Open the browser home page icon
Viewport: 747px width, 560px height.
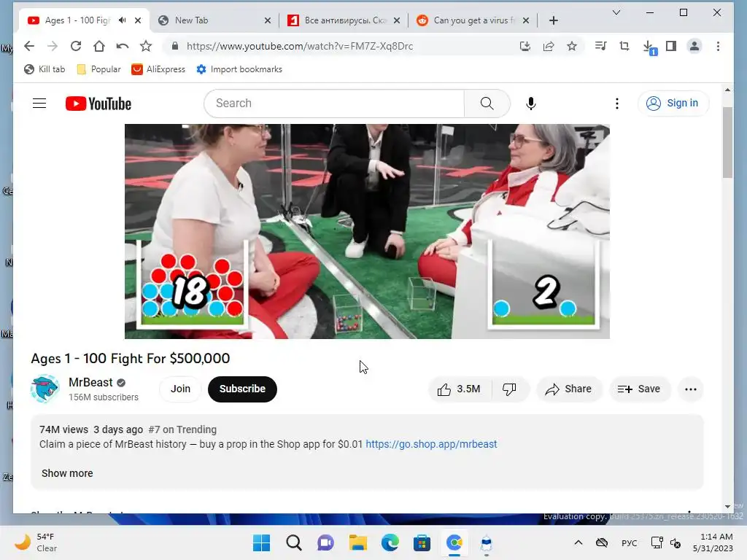click(99, 46)
